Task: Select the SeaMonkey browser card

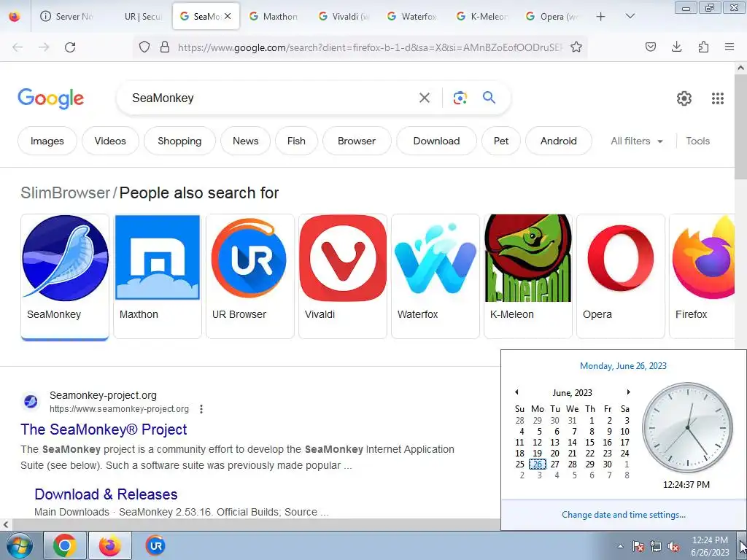Action: coord(65,276)
